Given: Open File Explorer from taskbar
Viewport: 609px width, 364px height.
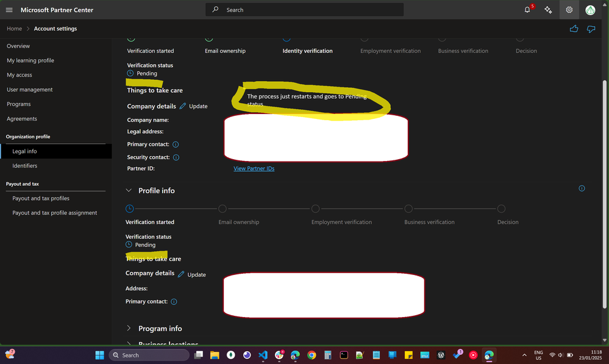Looking at the screenshot, I should pos(215,355).
